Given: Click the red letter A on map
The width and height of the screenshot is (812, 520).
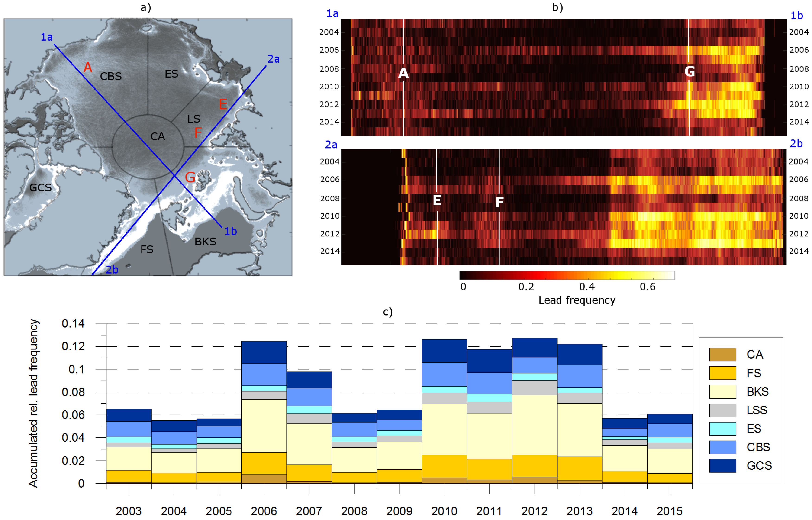Looking at the screenshot, I should (88, 67).
